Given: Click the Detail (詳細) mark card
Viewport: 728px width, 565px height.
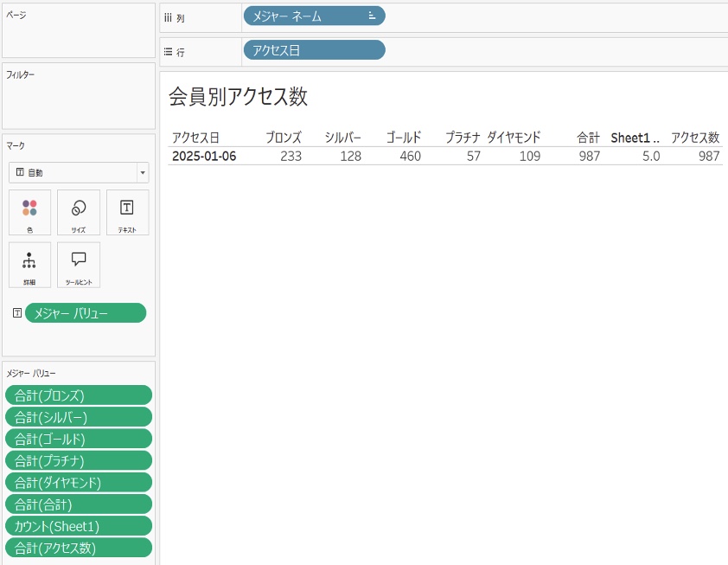Looking at the screenshot, I should (x=29, y=264).
